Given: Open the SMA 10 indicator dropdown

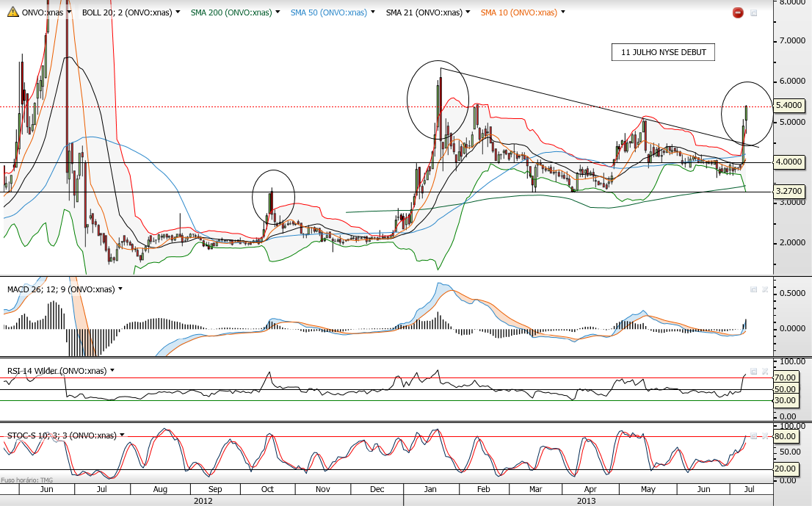Looking at the screenshot, I should pyautogui.click(x=563, y=12).
